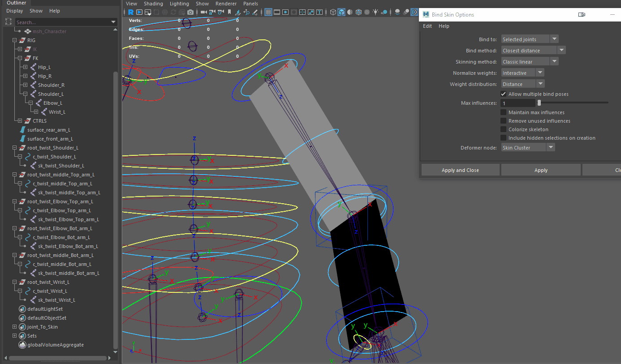
Task: Select surface_rear_arm_L in Outliner
Action: pos(48,130)
